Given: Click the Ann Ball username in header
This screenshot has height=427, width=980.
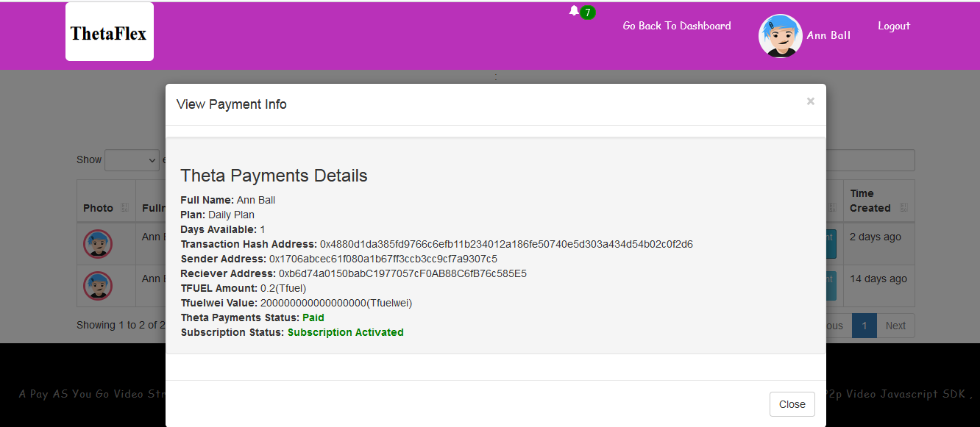Looking at the screenshot, I should tap(828, 35).
